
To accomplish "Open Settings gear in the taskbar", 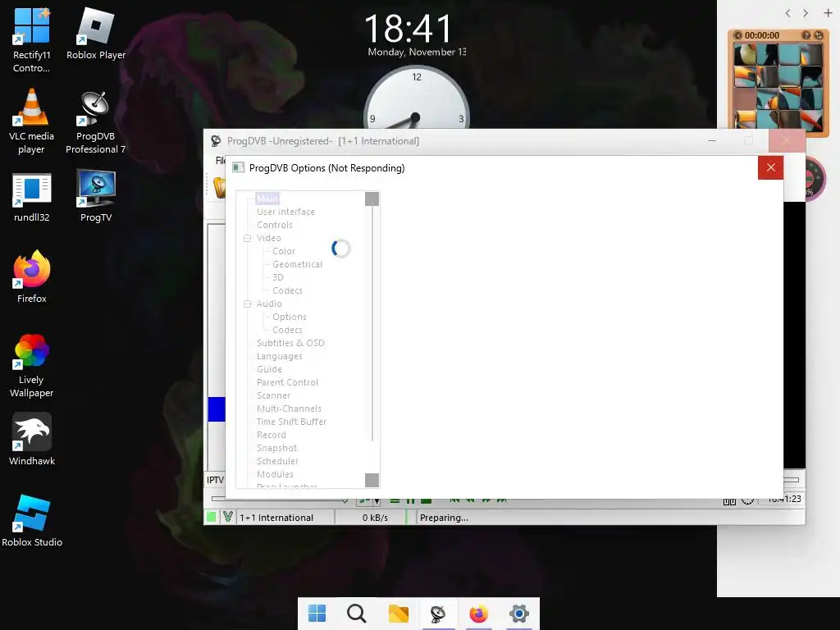I will click(518, 614).
